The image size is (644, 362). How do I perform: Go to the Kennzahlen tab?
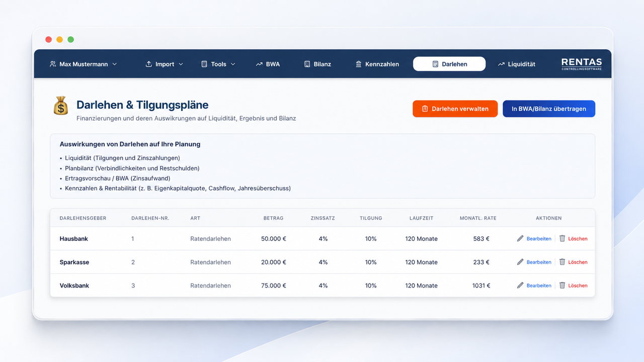[377, 64]
